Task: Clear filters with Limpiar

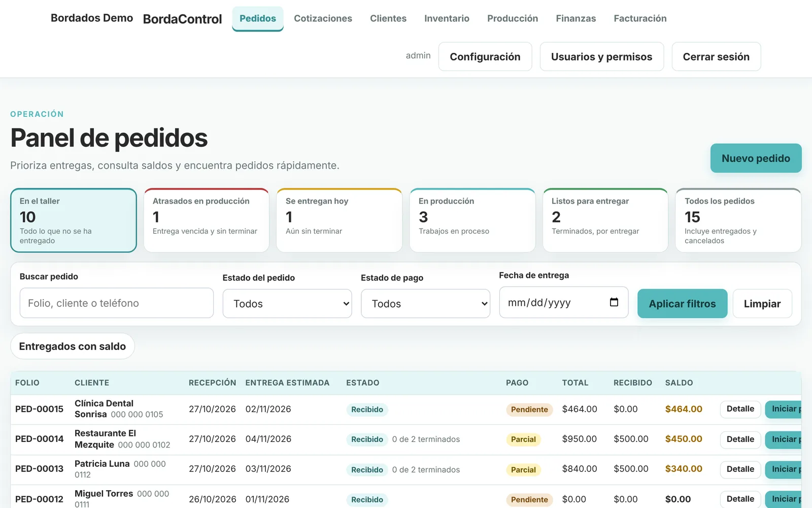Action: [762, 304]
